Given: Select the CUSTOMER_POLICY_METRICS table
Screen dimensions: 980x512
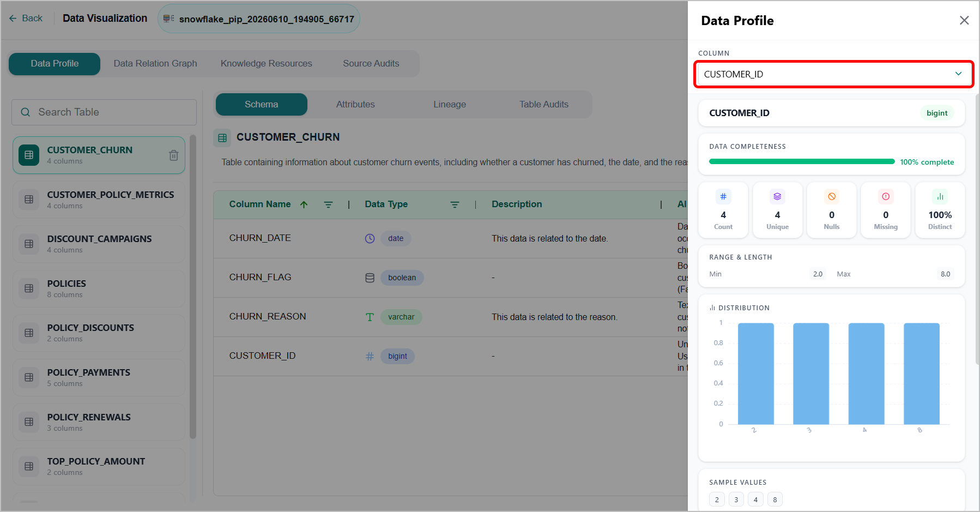Looking at the screenshot, I should click(99, 200).
